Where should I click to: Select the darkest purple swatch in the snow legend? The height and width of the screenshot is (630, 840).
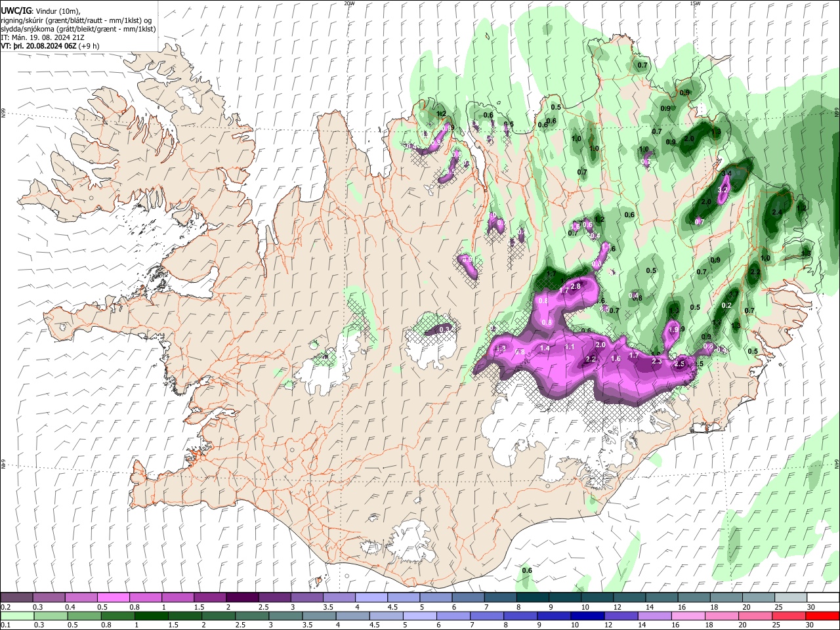(242, 597)
